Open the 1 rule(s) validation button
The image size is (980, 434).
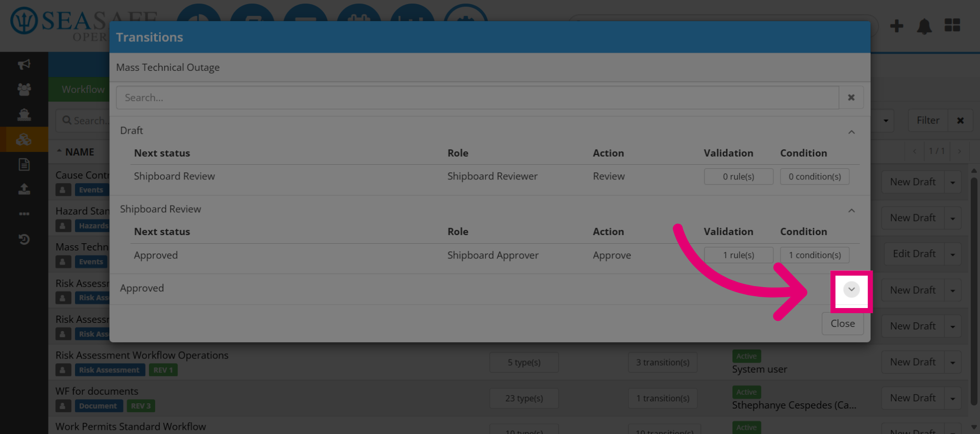pyautogui.click(x=738, y=255)
